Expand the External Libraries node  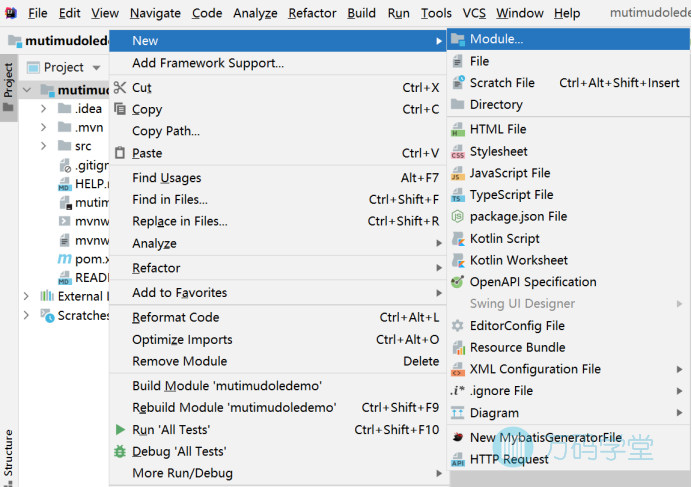click(26, 296)
